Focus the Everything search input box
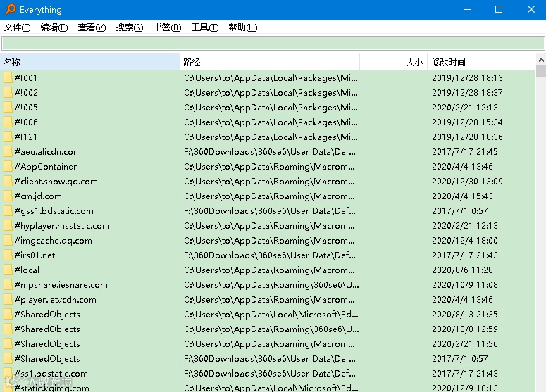 pyautogui.click(x=273, y=44)
